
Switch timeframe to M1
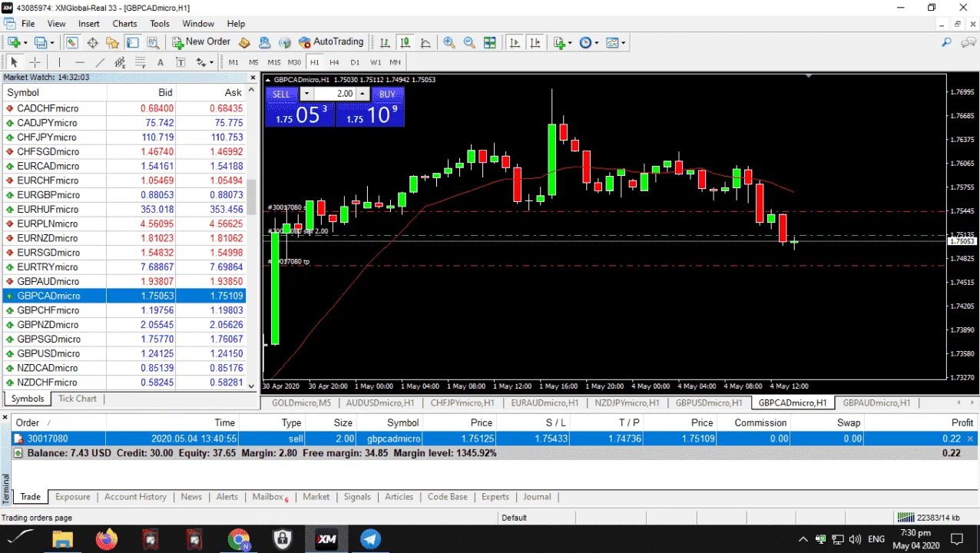click(233, 62)
